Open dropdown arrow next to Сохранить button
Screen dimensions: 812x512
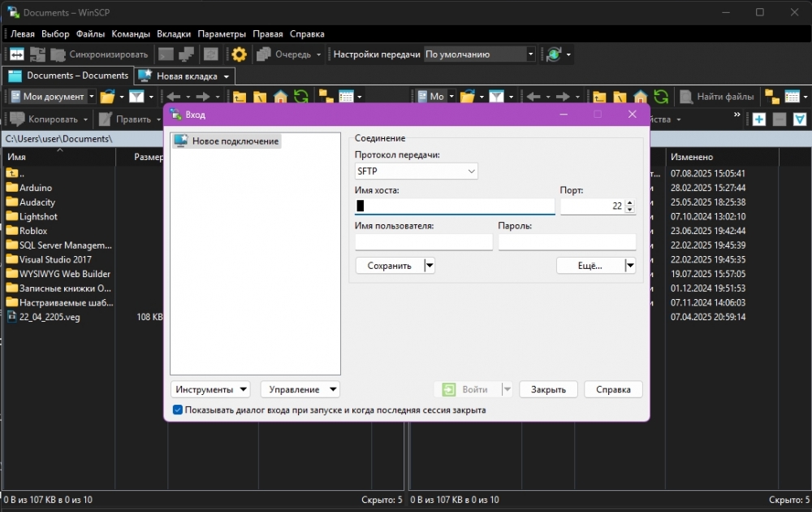pyautogui.click(x=430, y=265)
